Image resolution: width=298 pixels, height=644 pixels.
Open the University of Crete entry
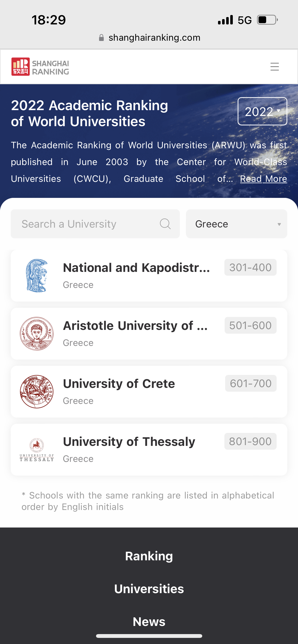coord(119,384)
